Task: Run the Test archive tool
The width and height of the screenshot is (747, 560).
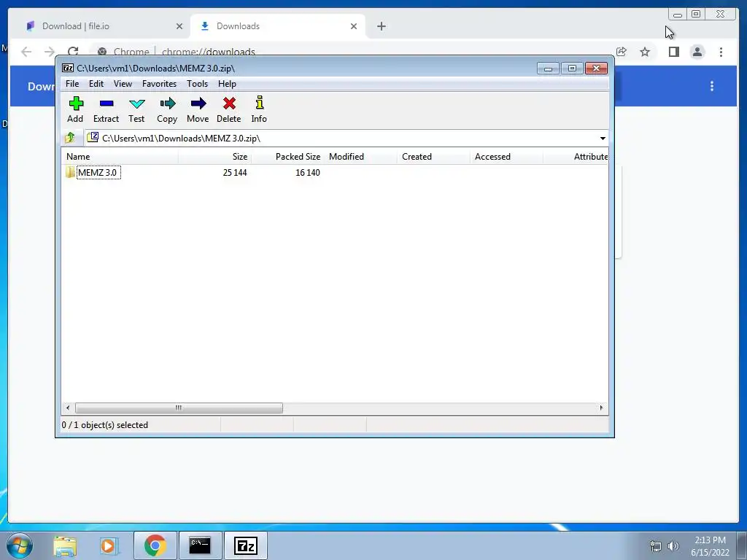Action: coord(136,109)
